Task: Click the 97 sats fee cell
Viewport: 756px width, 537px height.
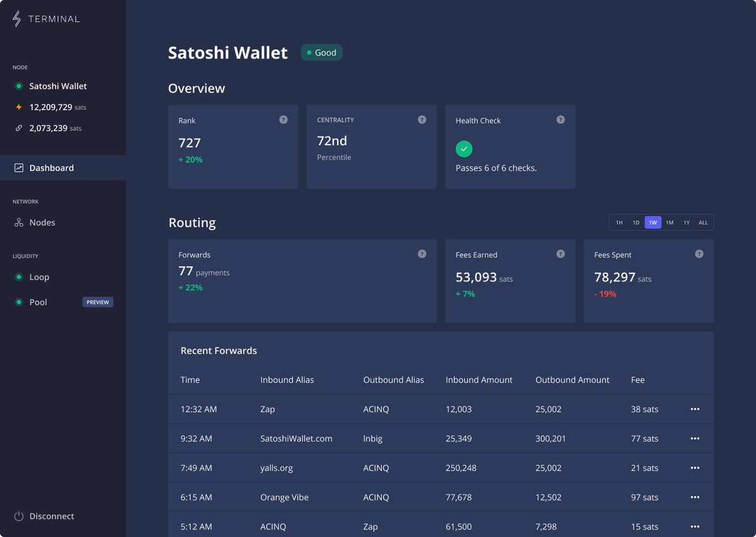Action: tap(644, 497)
